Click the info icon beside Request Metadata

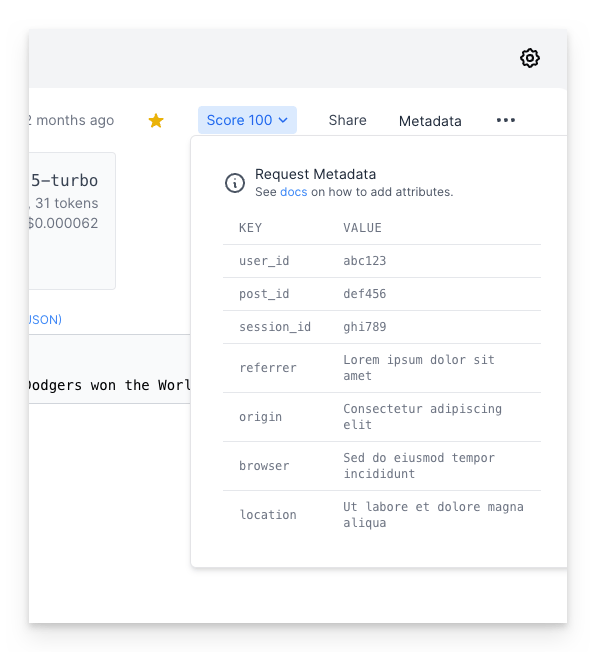tap(235, 183)
